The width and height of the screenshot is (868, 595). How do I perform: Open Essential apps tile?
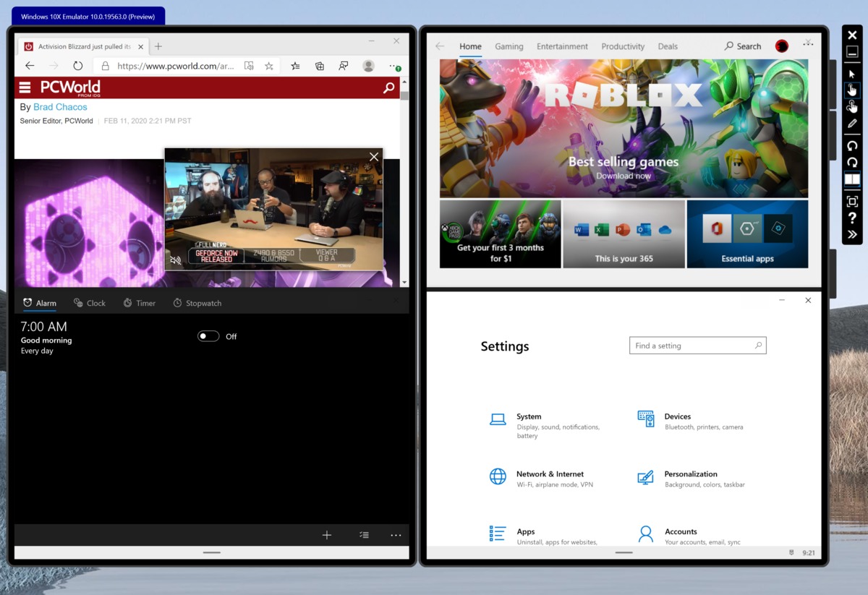(747, 234)
